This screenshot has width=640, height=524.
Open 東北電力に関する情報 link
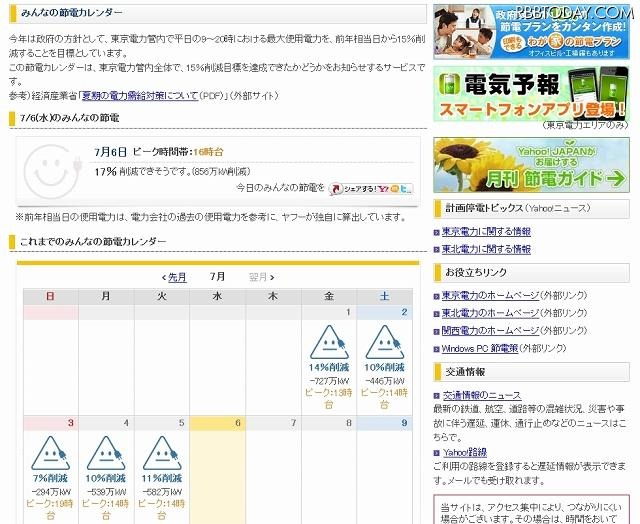click(x=487, y=249)
